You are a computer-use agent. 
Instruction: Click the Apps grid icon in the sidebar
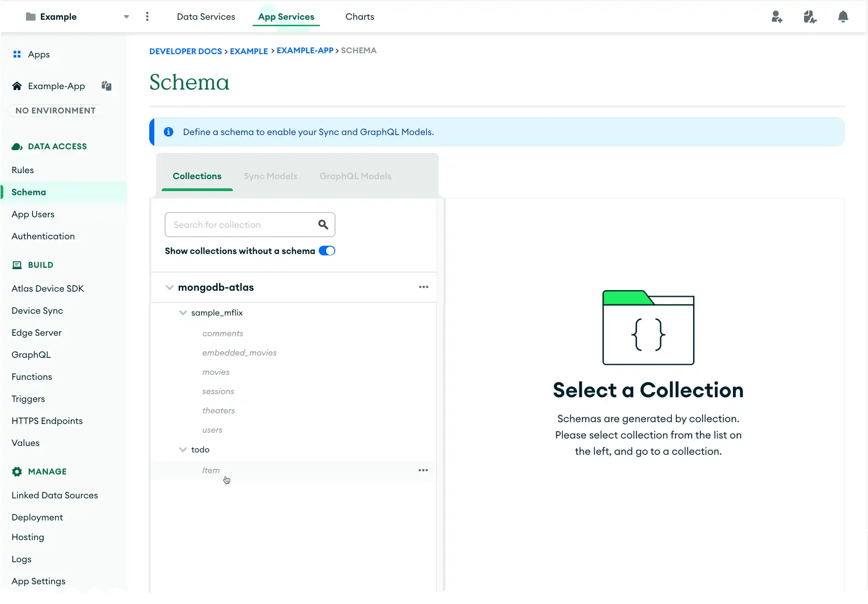click(17, 54)
